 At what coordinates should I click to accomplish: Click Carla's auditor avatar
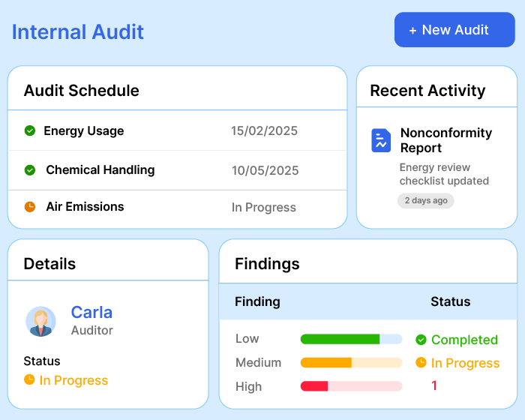click(40, 321)
